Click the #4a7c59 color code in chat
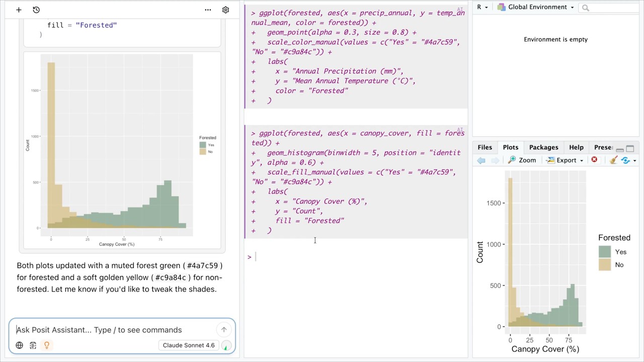 202,265
